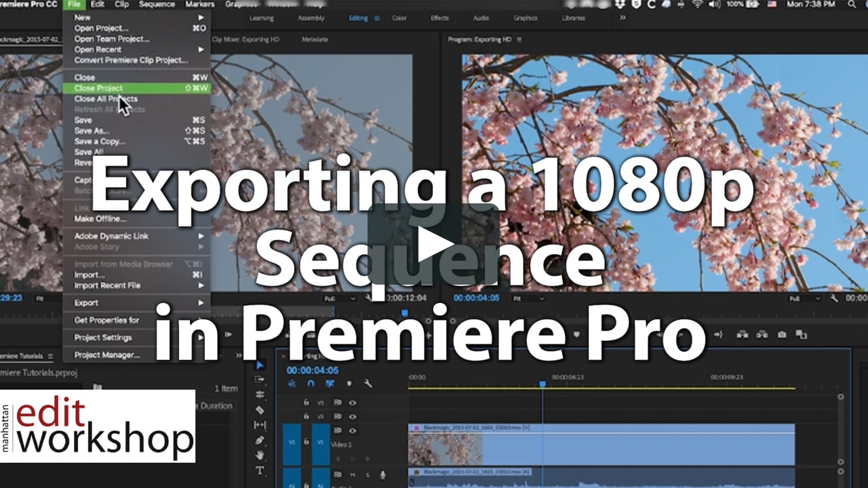Screen dimensions: 868x488
Task: Select the Blackmagic video clip thumbnail in timeline
Action: click(x=445, y=449)
